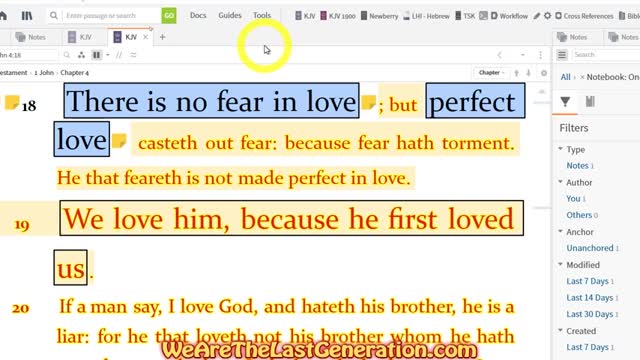Viewport: 640px width, 360px height.
Task: Go to next chapter with down arrow
Action: [x=528, y=73]
